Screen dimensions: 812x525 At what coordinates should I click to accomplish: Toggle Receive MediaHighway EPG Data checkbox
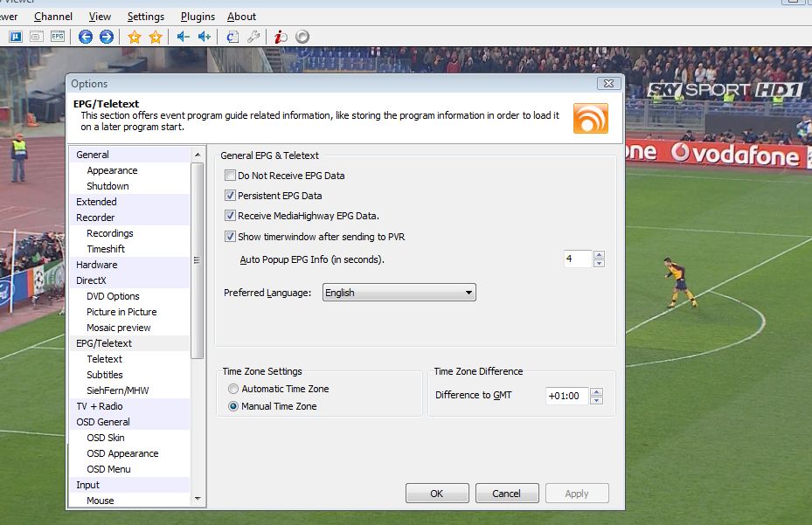tap(231, 216)
